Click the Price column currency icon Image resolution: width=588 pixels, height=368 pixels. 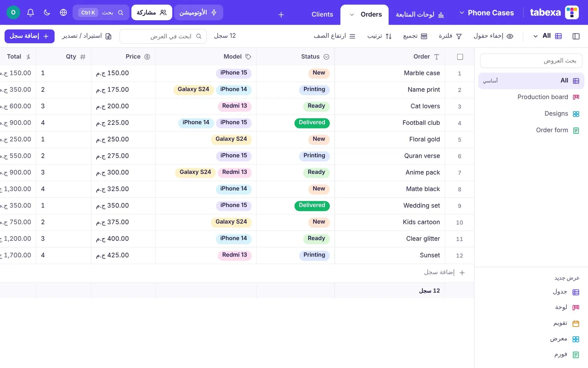point(147,57)
